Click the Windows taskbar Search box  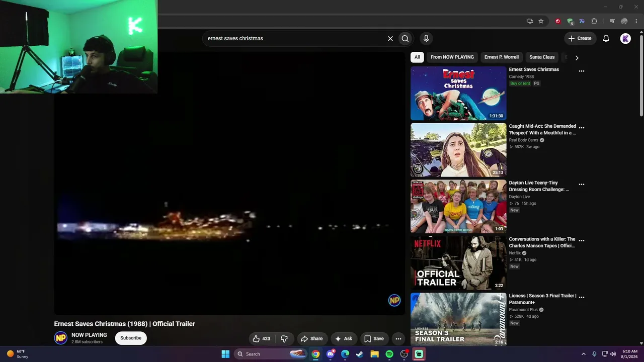(x=271, y=354)
